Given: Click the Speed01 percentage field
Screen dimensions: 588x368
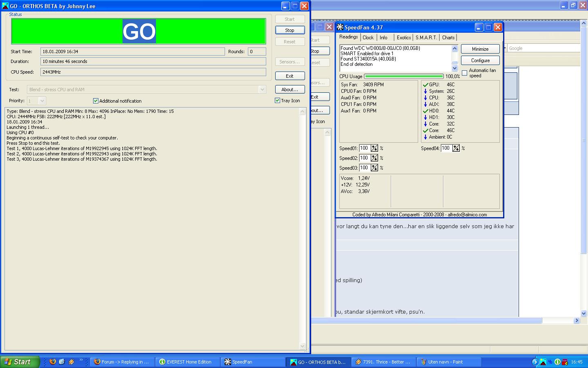Looking at the screenshot, I should [x=365, y=148].
